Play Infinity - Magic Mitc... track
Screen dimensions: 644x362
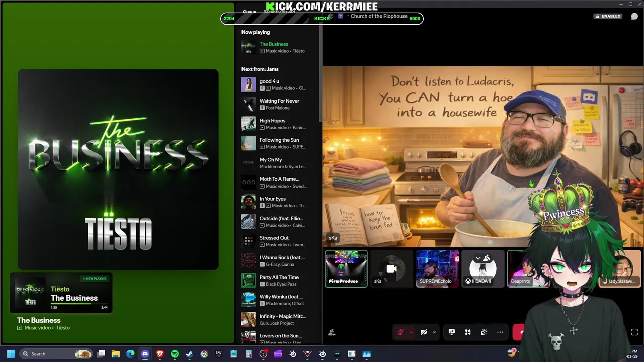(x=279, y=320)
